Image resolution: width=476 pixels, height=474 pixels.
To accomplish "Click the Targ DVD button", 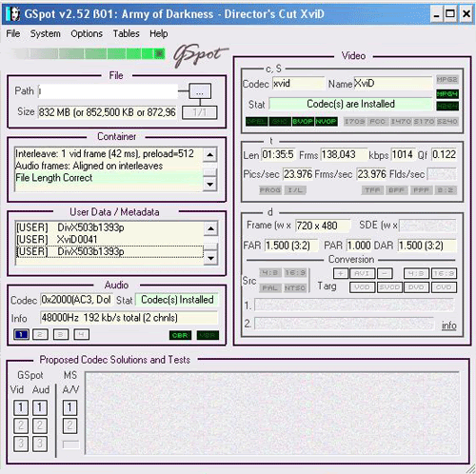I will click(416, 287).
